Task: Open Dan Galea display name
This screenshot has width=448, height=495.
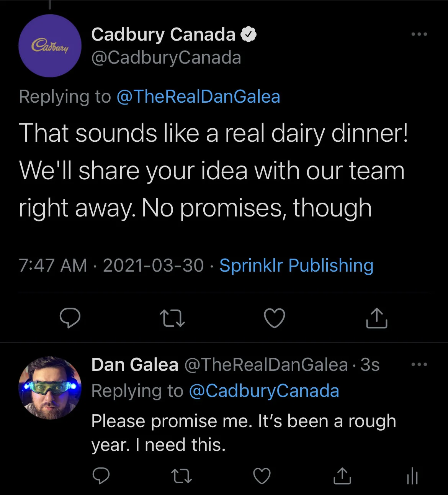Action: [135, 364]
